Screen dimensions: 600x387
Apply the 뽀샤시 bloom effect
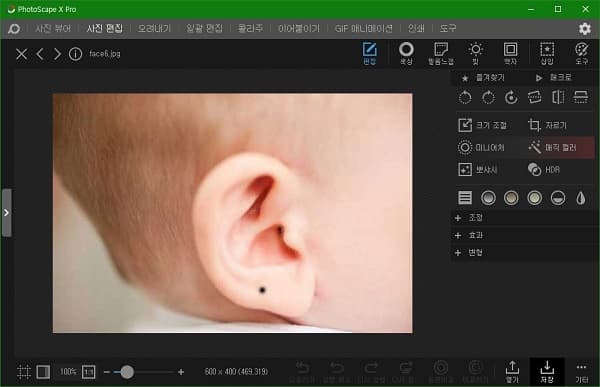pos(478,170)
